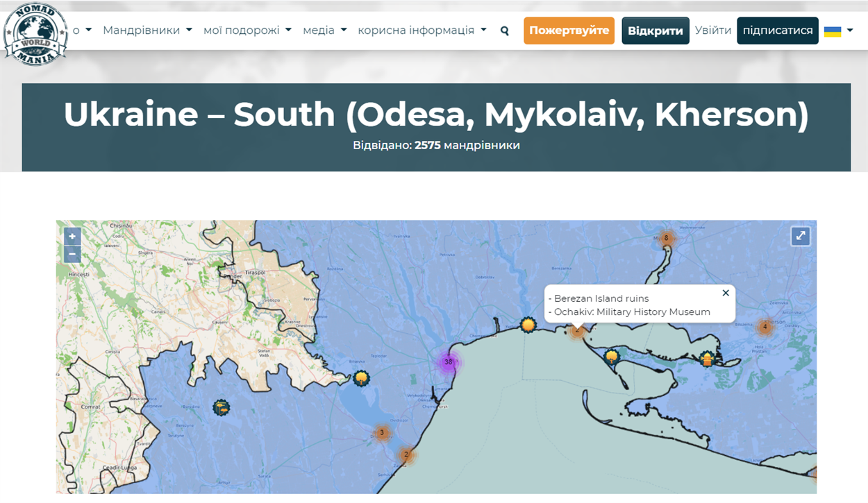
Task: Open the purple cluster marker 38
Action: [449, 362]
